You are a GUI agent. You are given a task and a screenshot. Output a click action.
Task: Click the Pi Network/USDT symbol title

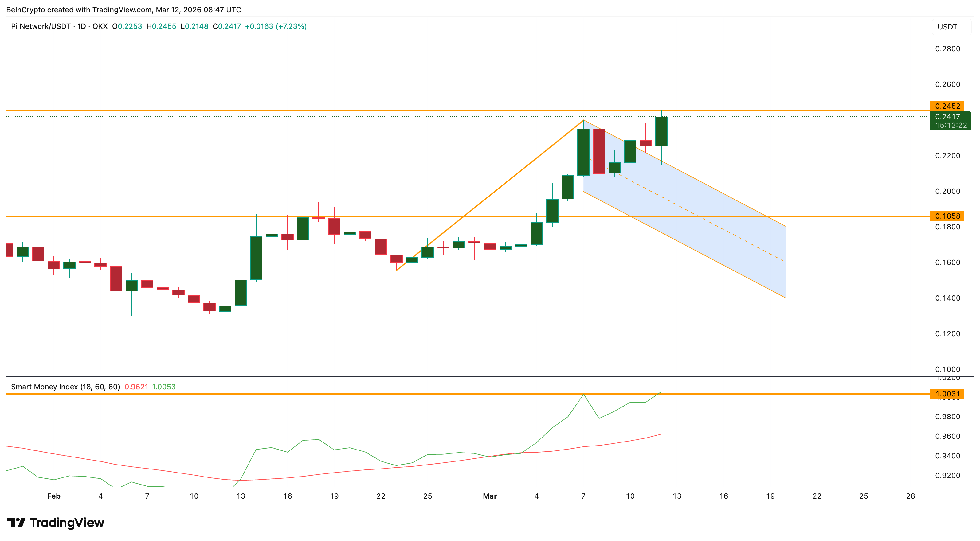[x=41, y=26]
